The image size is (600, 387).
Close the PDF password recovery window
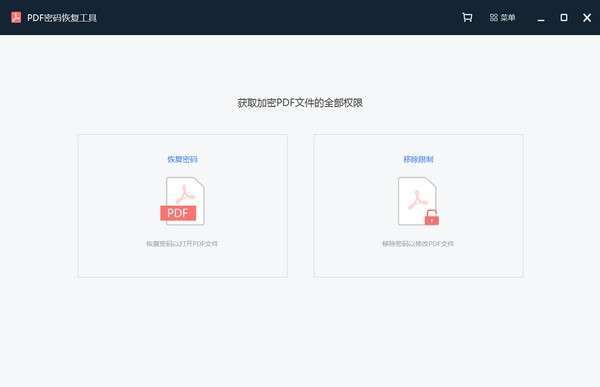pos(587,18)
